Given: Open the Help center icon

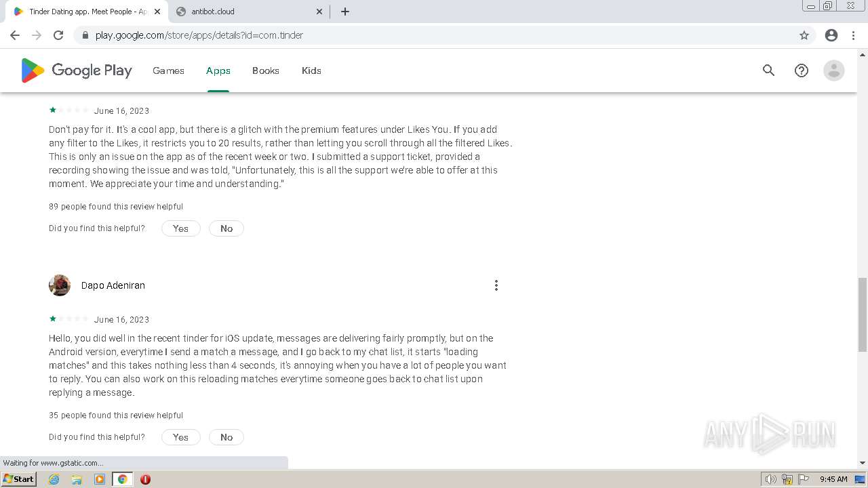Looking at the screenshot, I should tap(802, 70).
